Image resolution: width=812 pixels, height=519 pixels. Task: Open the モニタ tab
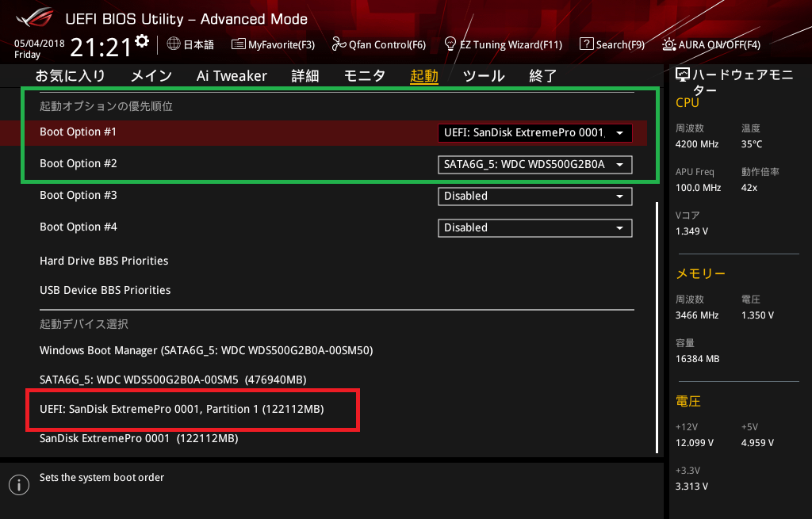click(x=365, y=76)
